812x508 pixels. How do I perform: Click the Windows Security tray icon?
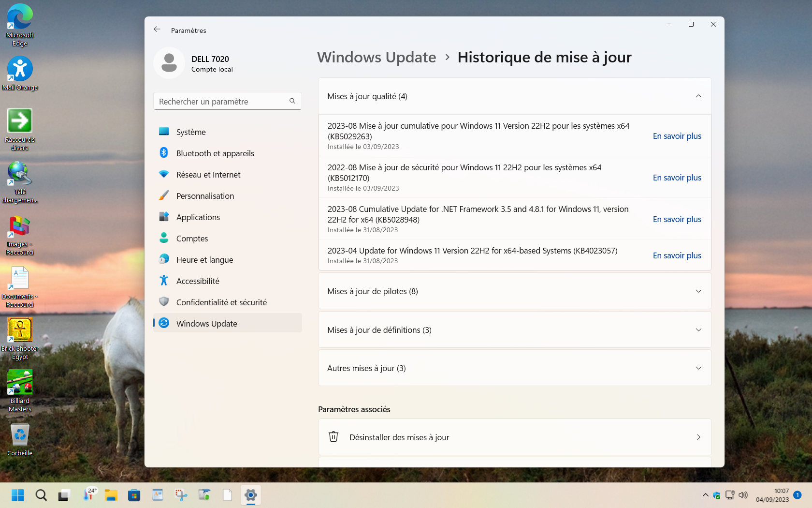pyautogui.click(x=717, y=495)
